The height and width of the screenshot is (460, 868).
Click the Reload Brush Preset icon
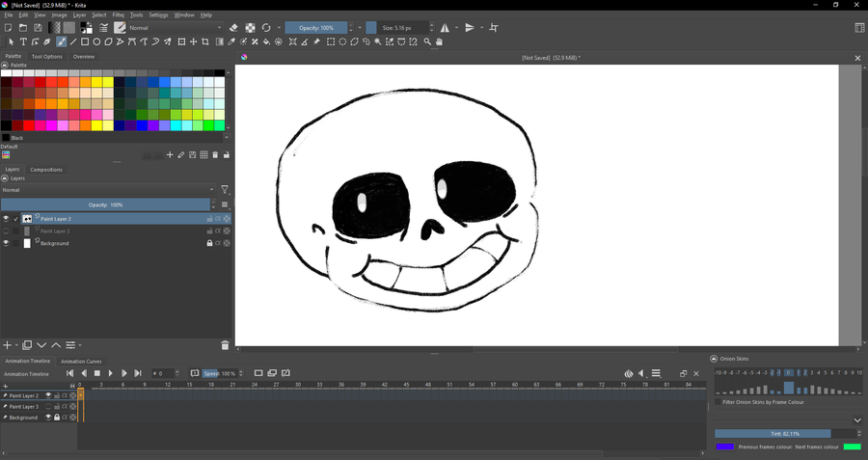(266, 28)
